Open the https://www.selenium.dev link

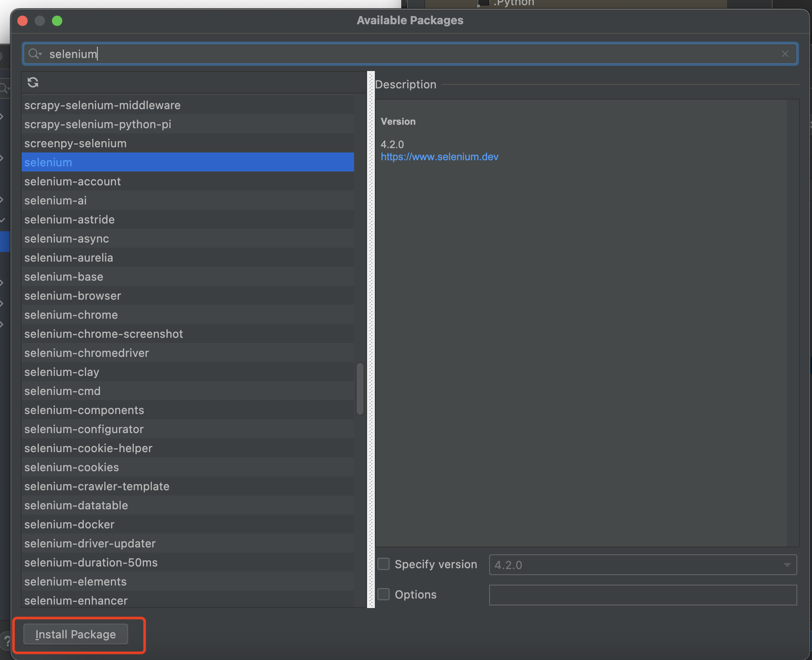click(439, 157)
